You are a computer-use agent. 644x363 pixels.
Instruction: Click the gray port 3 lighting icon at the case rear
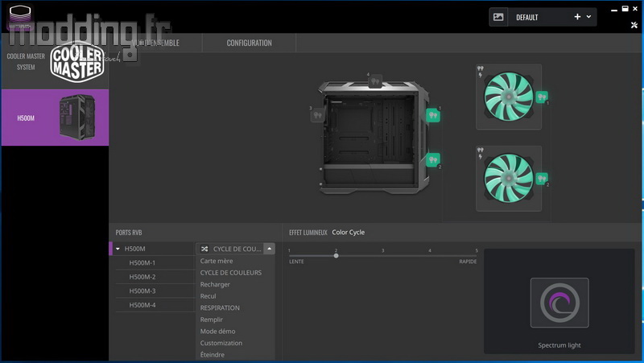pyautogui.click(x=317, y=115)
